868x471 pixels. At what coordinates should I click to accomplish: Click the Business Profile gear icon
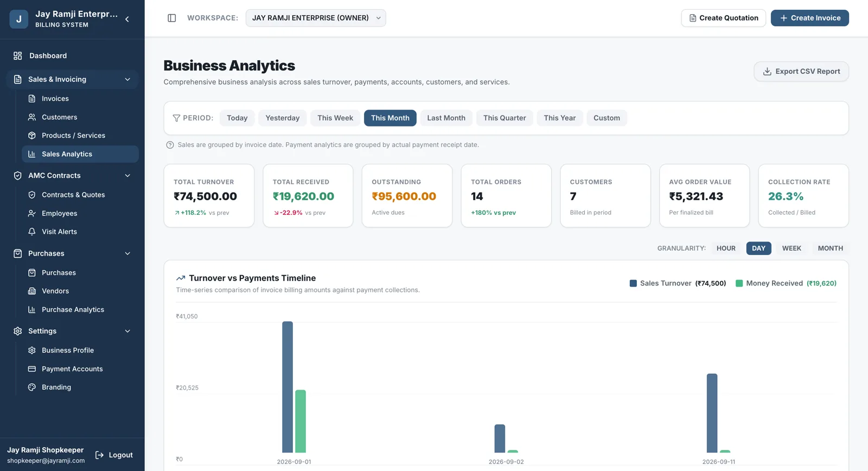(32, 351)
